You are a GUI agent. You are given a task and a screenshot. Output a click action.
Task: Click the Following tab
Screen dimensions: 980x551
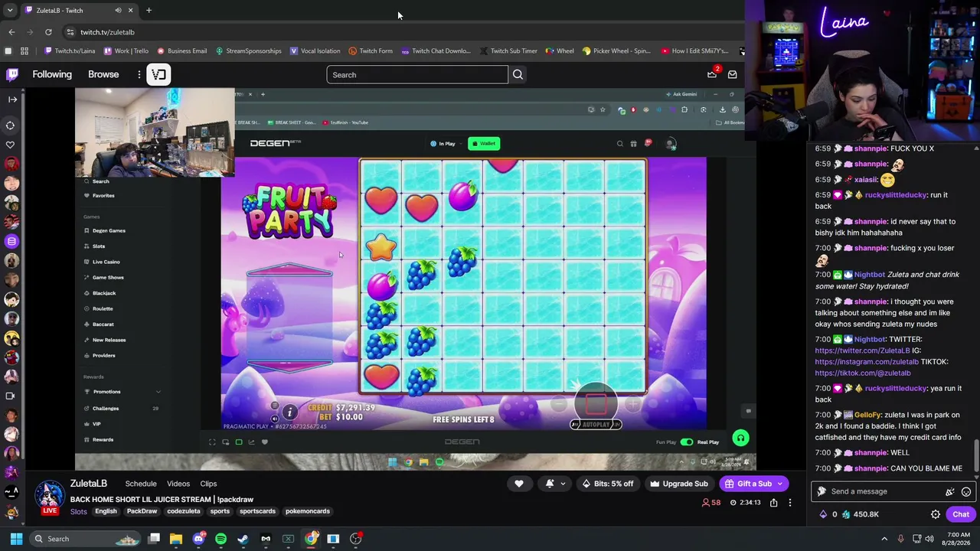pos(52,74)
